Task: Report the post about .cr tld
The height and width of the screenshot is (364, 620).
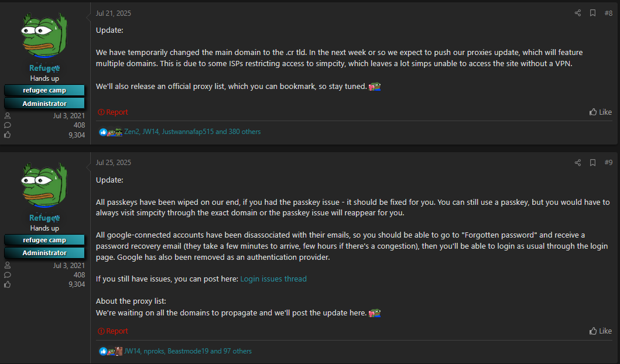Action: 113,112
